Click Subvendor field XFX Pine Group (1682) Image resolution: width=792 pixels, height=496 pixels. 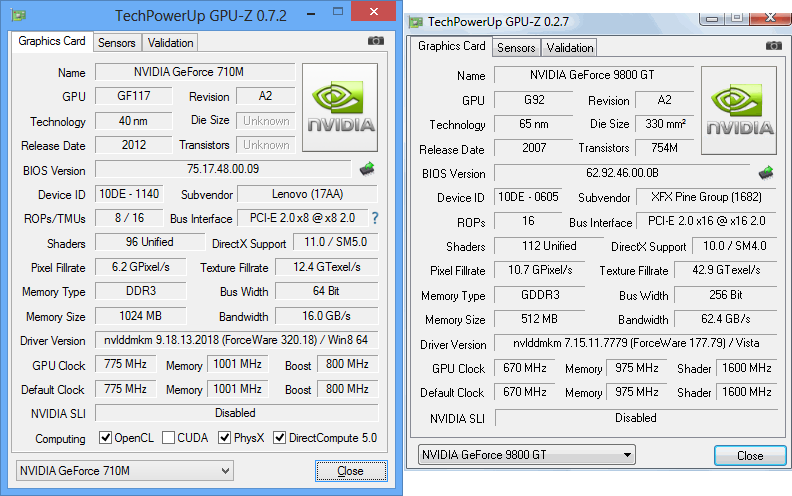[706, 197]
